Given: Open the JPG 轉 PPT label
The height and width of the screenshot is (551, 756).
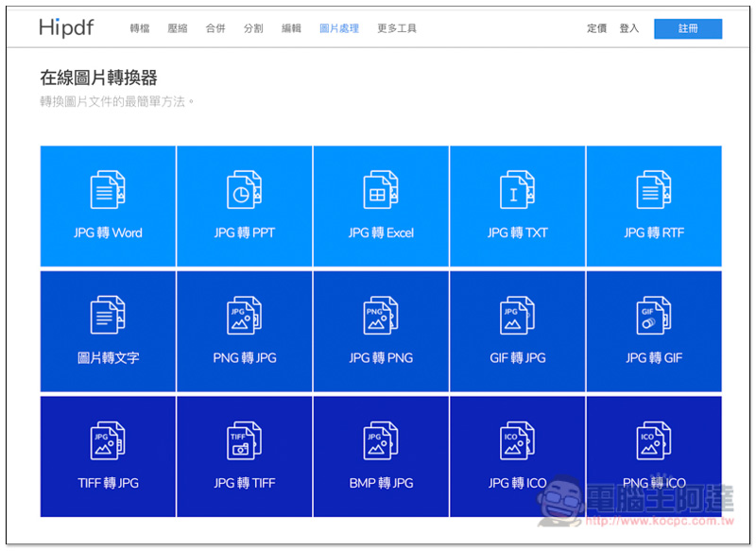Looking at the screenshot, I should click(x=245, y=232).
